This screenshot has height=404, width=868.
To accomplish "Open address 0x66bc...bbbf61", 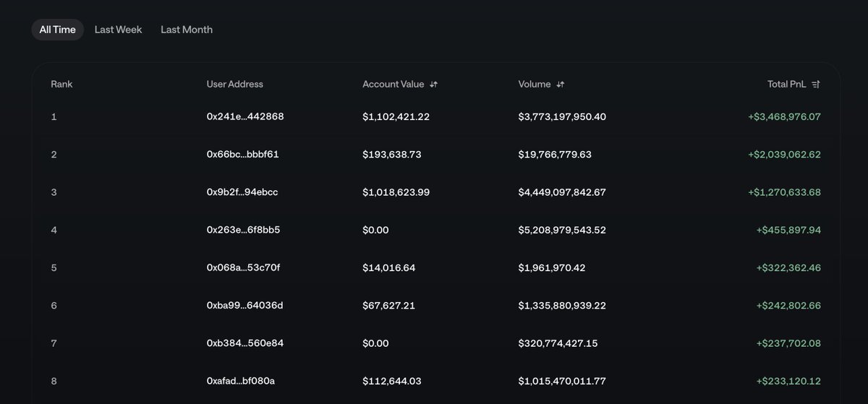I will pyautogui.click(x=242, y=155).
